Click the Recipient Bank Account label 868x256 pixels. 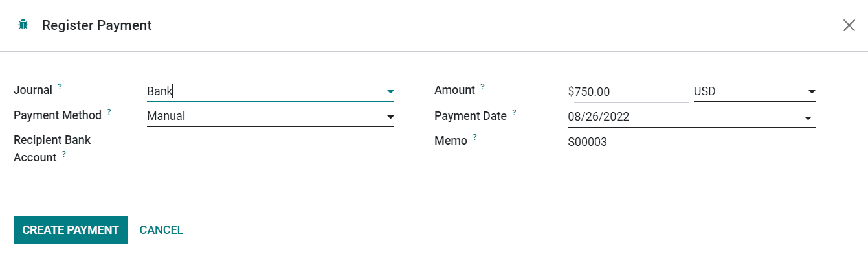pos(52,148)
